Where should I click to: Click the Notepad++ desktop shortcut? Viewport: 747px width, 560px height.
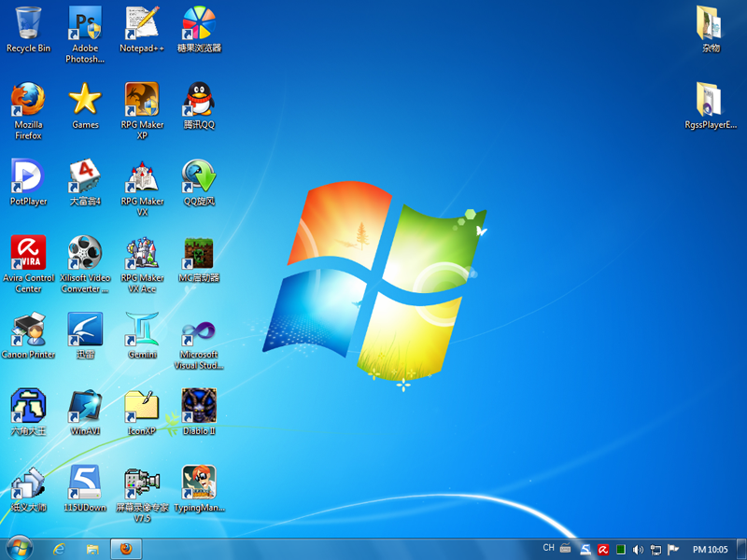tap(142, 22)
